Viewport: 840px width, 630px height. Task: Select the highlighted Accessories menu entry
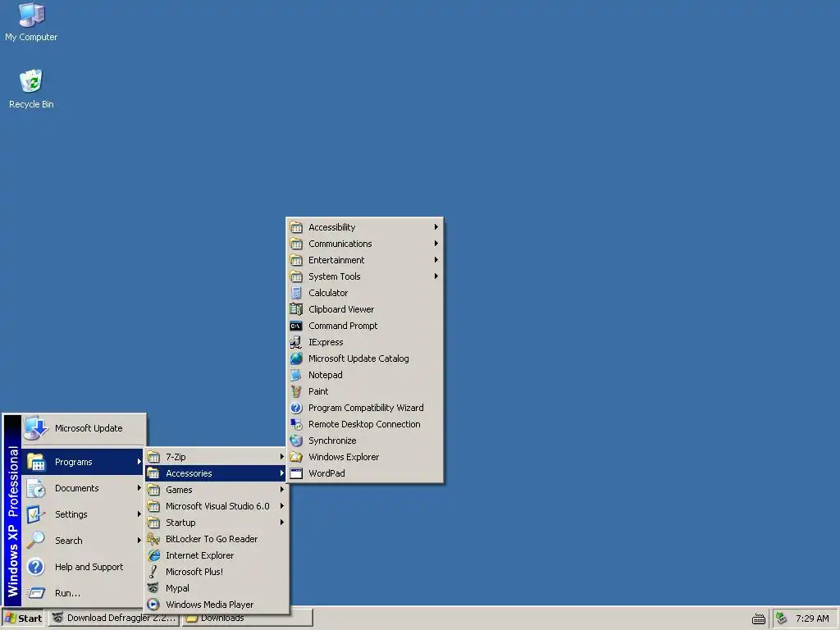point(217,473)
